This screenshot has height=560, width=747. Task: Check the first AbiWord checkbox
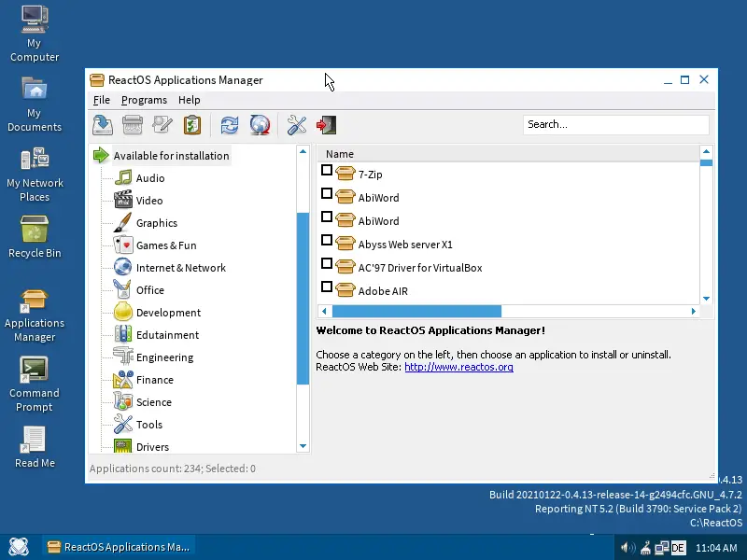[327, 193]
